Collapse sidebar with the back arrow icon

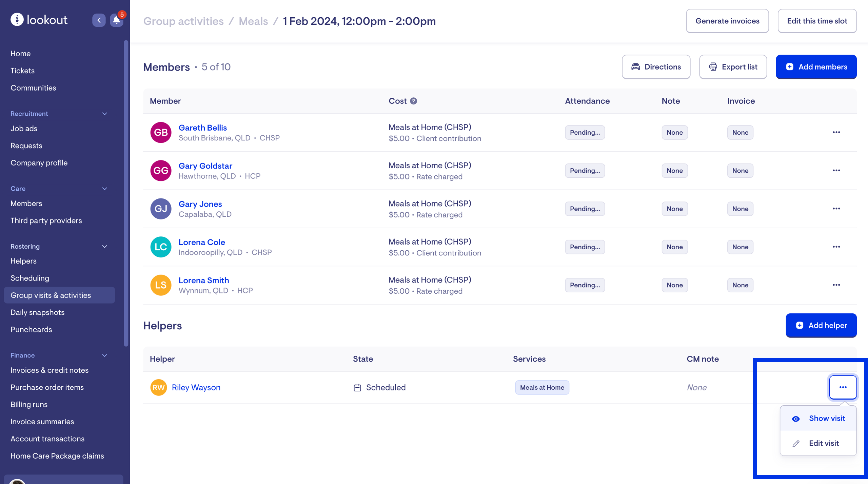(99, 20)
